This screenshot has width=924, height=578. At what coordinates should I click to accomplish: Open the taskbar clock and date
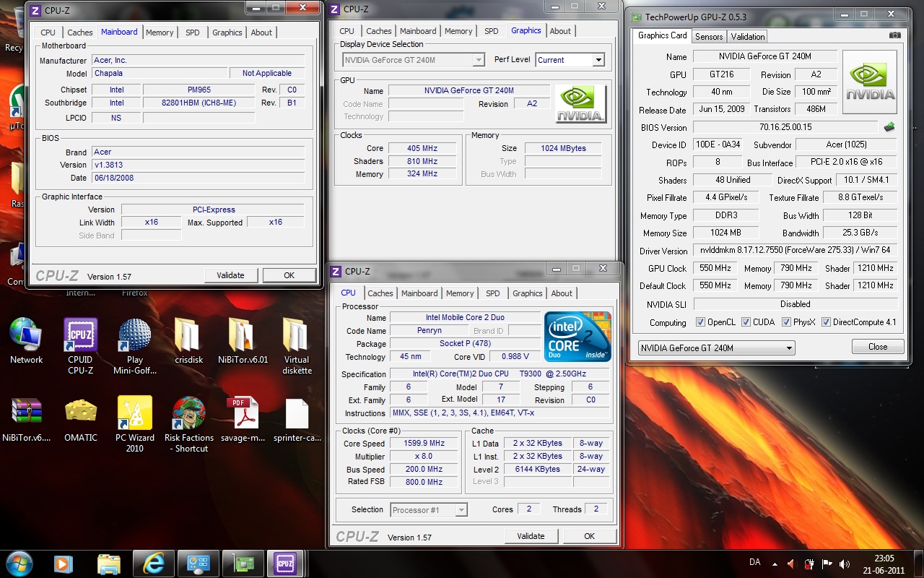tap(884, 564)
